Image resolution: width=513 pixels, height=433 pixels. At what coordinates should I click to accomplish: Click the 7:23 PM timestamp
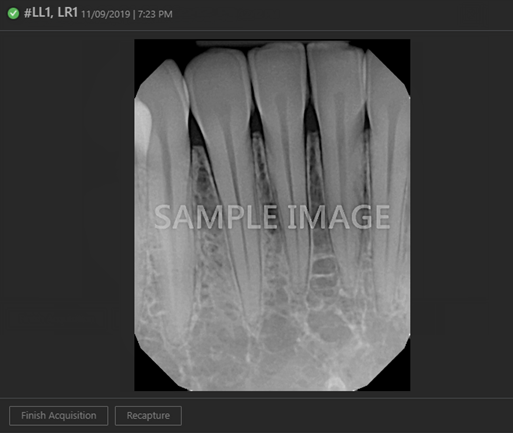(155, 14)
